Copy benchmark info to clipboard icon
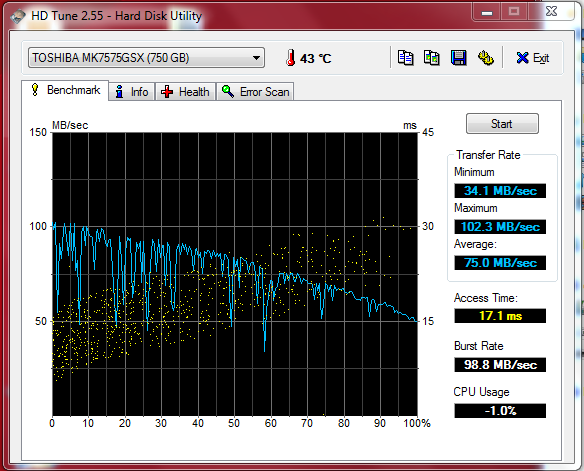Viewport: 584px width, 471px height. pos(405,58)
